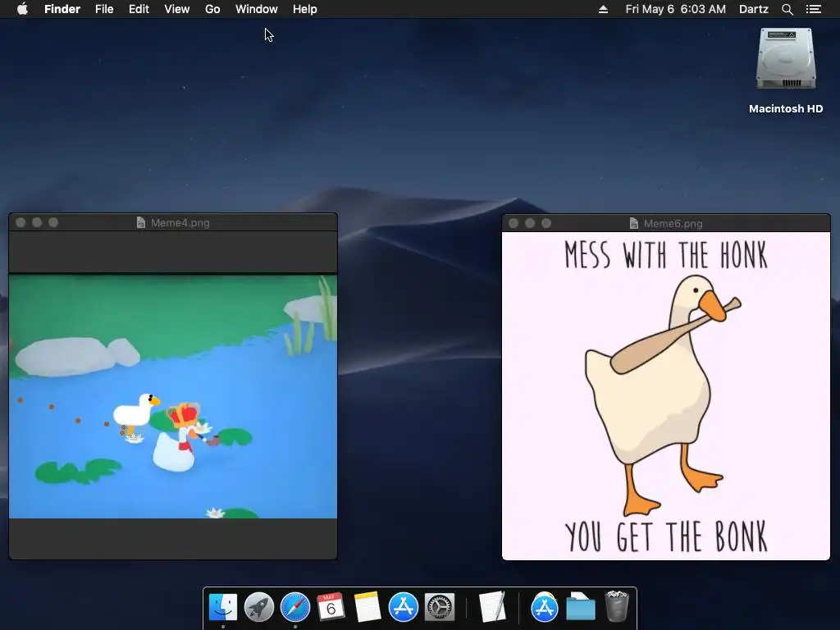Open the Applications stack beside the blue folder
The width and height of the screenshot is (840, 630).
click(x=545, y=608)
